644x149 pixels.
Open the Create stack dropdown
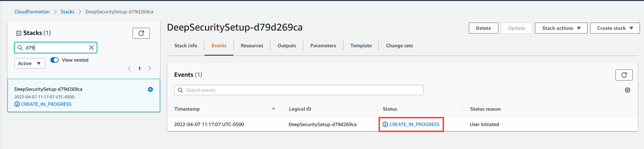tap(615, 28)
